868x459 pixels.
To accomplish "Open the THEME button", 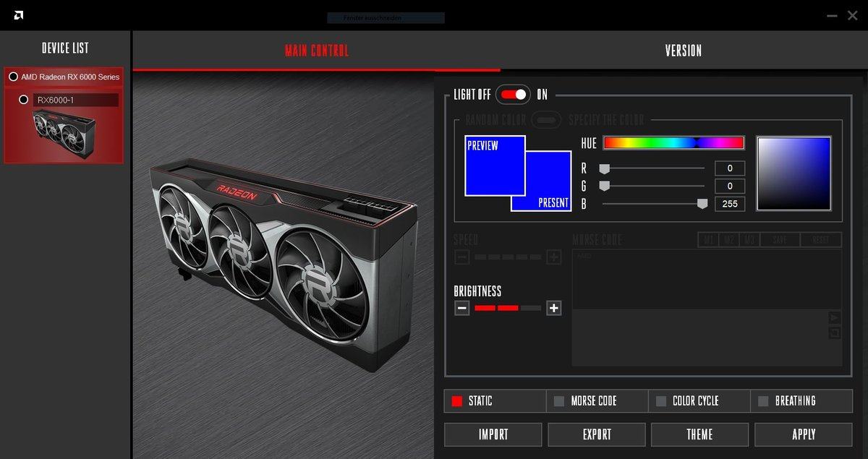I will [700, 434].
